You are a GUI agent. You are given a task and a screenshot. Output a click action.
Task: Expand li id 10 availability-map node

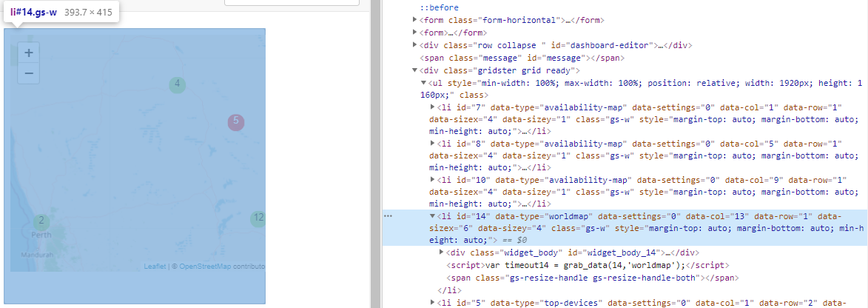coord(432,180)
